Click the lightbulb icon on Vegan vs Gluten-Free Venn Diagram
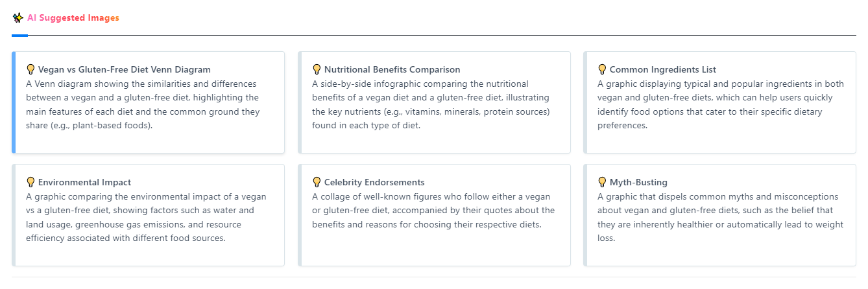Image resolution: width=868 pixels, height=289 pixels. (x=30, y=69)
